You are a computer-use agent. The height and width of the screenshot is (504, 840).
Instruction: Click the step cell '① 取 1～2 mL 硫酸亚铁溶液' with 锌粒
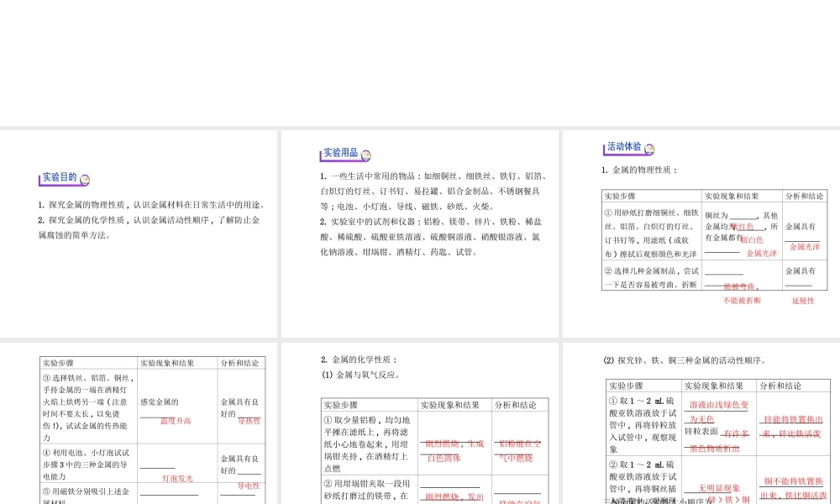pyautogui.click(x=643, y=425)
